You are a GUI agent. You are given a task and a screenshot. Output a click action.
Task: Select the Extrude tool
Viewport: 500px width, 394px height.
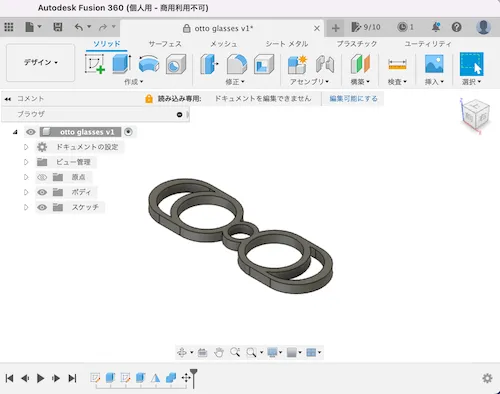pos(121,64)
